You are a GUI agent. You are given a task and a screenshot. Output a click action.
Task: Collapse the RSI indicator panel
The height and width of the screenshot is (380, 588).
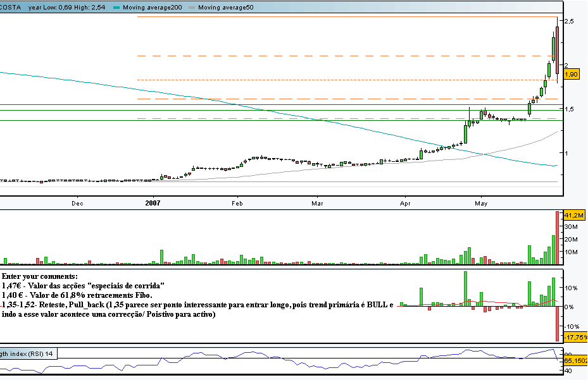pyautogui.click(x=28, y=354)
